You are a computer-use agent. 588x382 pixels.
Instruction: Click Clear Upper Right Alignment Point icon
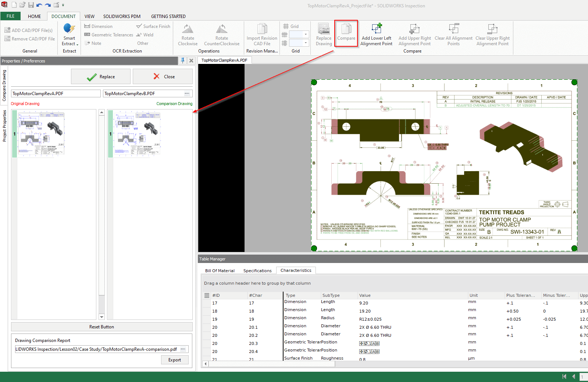[492, 29]
